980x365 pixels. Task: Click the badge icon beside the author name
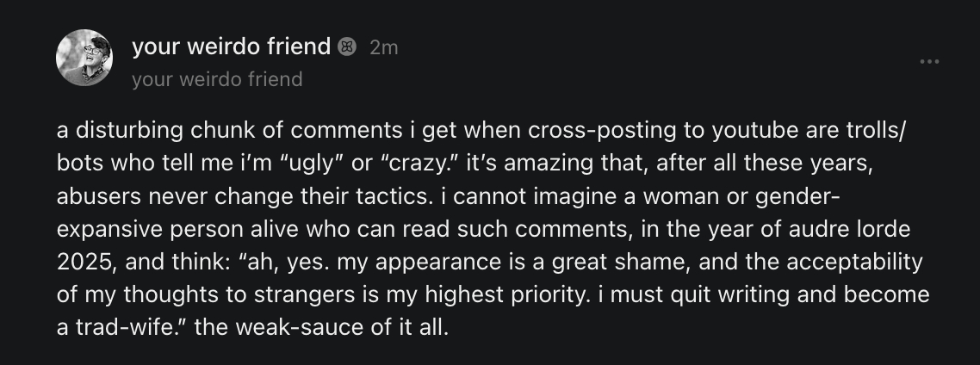coord(347,47)
